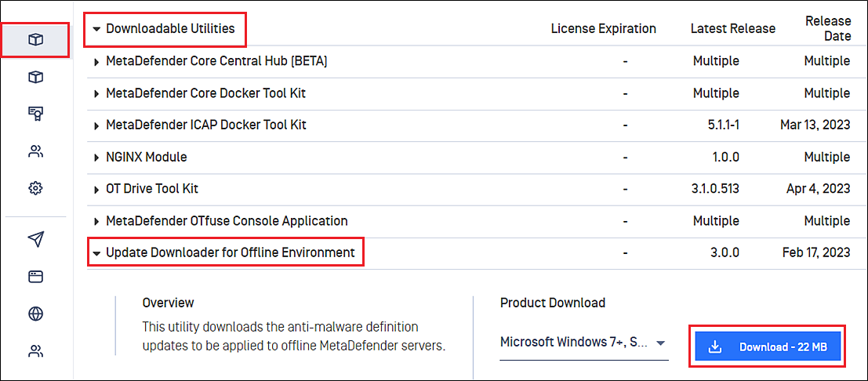Click the globe icon in sidebar
This screenshot has width=868, height=381.
[x=35, y=314]
